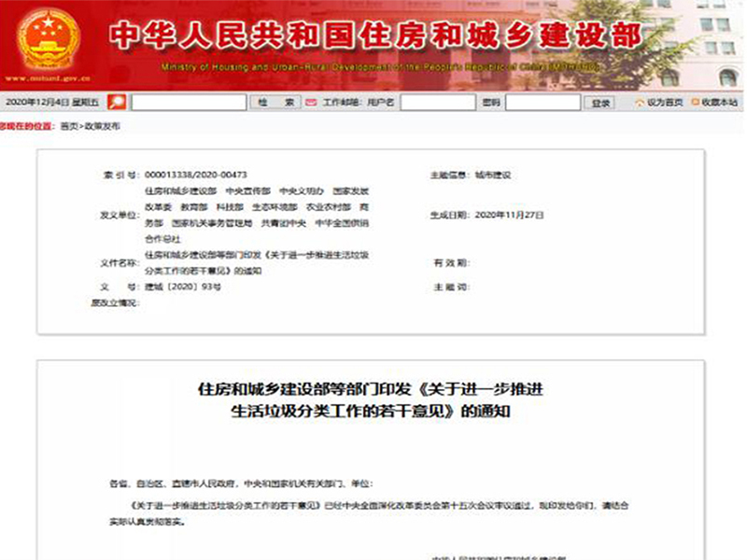The image size is (747, 560).
Task: Click the 主题词 label
Action: 451,287
